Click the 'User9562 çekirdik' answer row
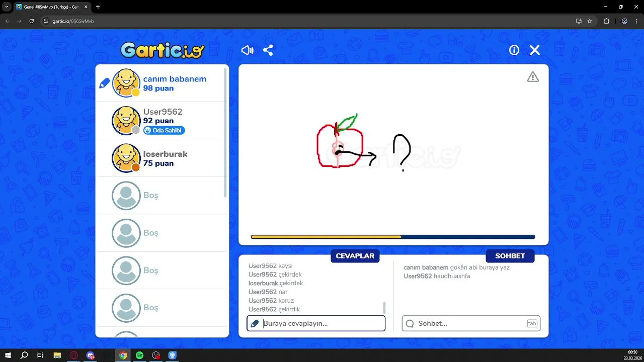Image resolution: width=644 pixels, height=362 pixels. tap(274, 309)
